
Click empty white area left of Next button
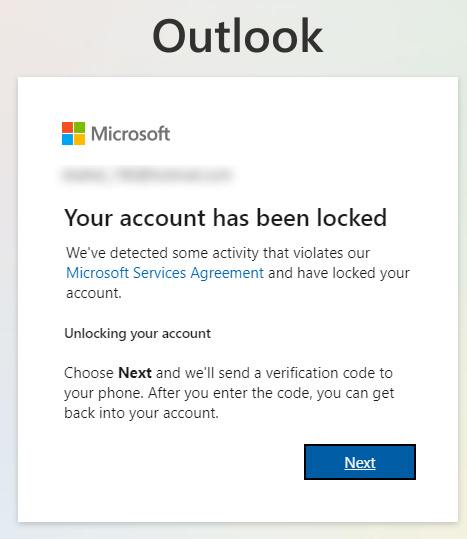182,462
